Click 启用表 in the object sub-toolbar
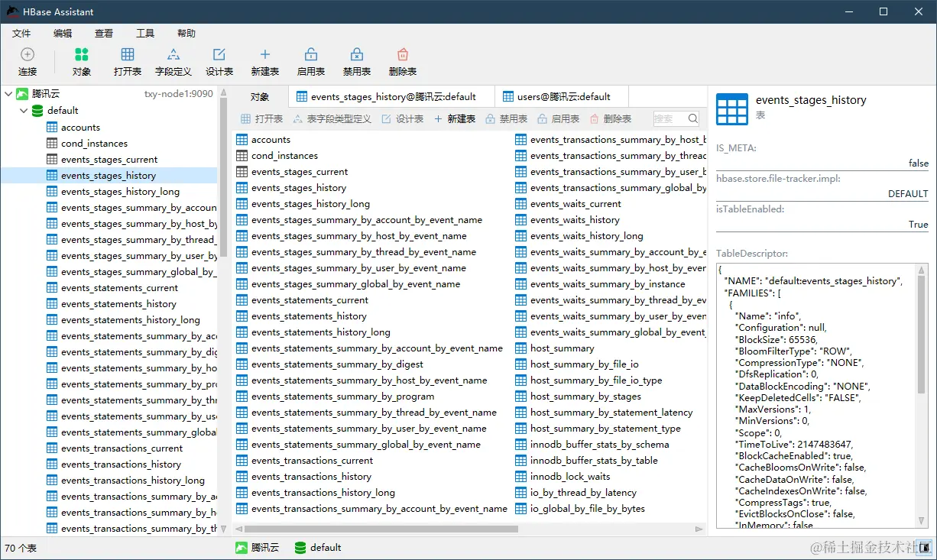The width and height of the screenshot is (937, 560). (558, 119)
